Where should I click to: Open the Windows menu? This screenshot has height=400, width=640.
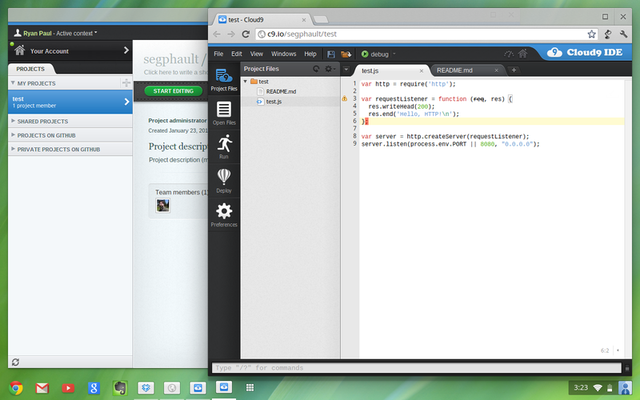click(284, 54)
